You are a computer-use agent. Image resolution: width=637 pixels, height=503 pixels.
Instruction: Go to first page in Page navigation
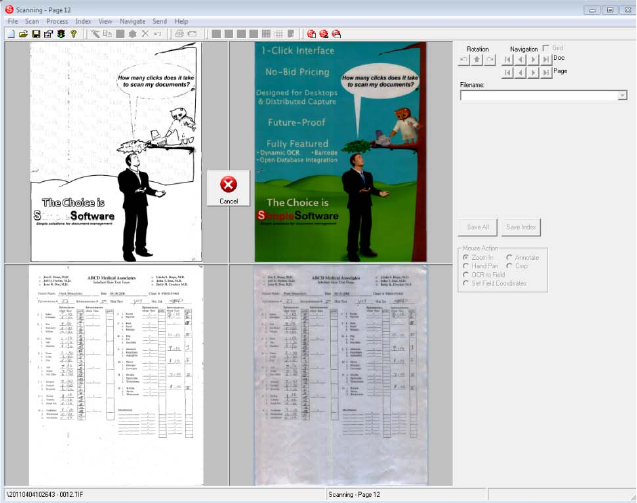[507, 73]
